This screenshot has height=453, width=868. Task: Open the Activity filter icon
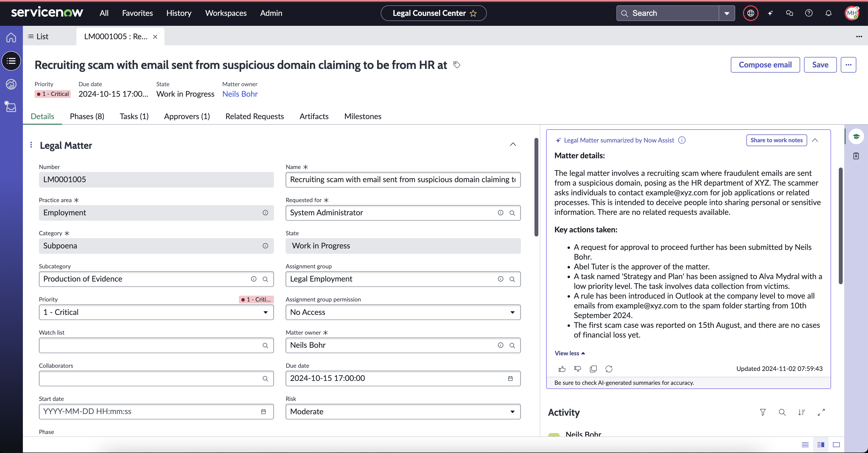click(763, 412)
